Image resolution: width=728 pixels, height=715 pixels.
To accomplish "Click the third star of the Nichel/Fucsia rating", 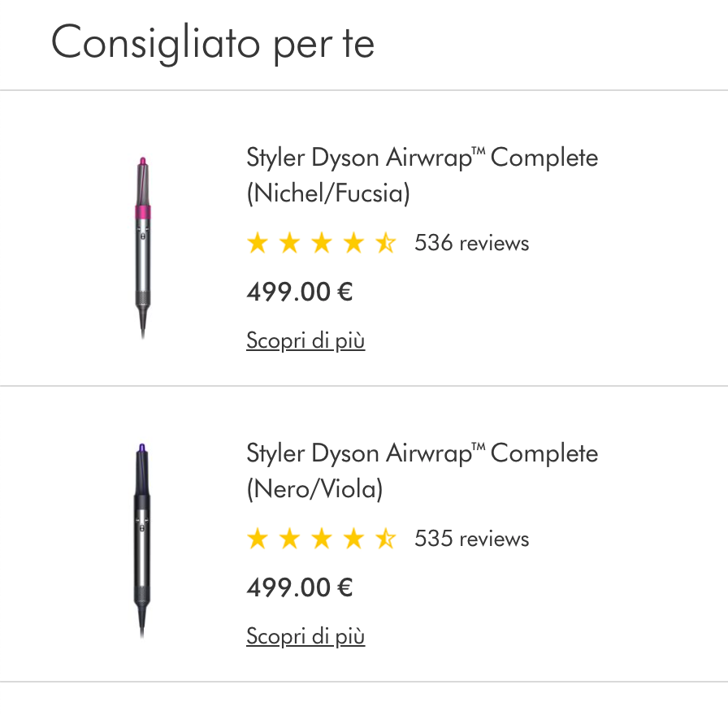I will (322, 243).
